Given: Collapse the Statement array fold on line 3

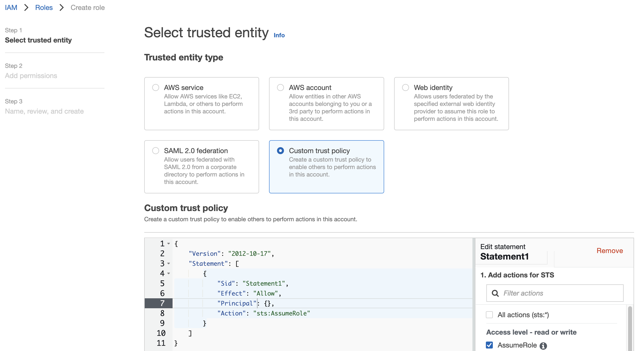Looking at the screenshot, I should tap(169, 263).
